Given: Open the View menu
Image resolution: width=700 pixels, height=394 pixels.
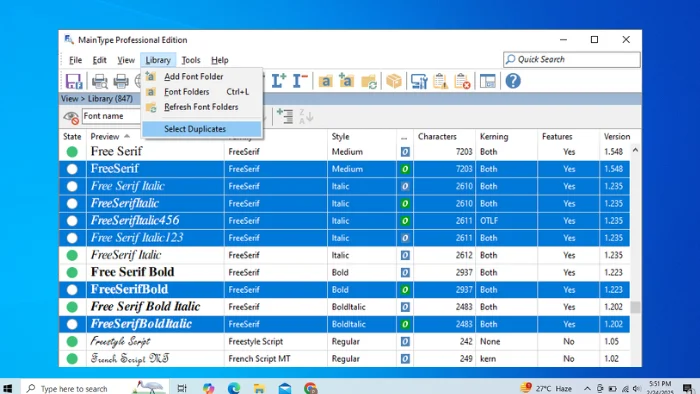Looking at the screenshot, I should 126,60.
